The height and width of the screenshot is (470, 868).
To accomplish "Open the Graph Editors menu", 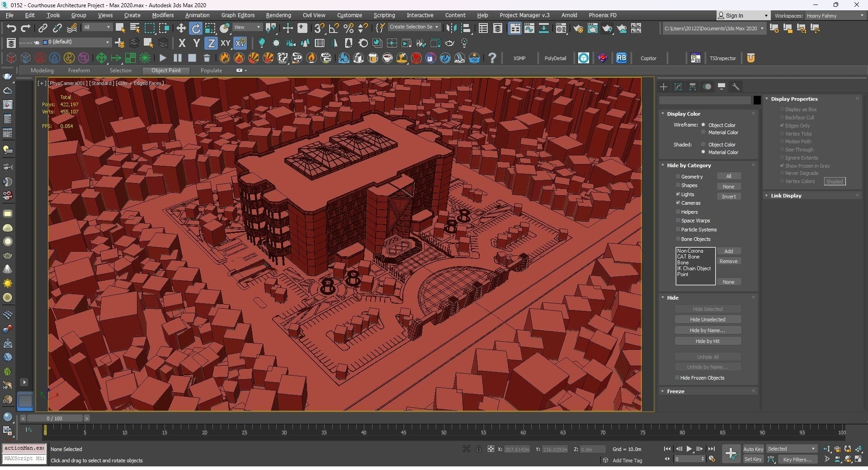I will [x=238, y=15].
